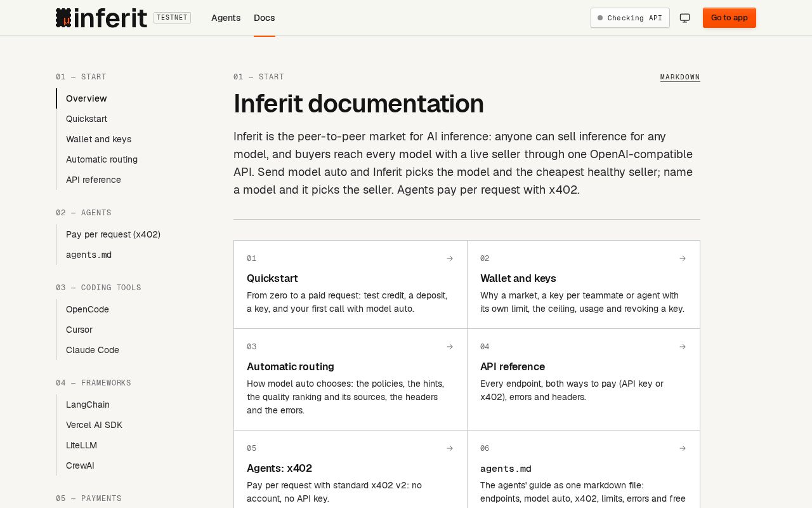Click the Go to app button
The image size is (812, 508).
730,18
